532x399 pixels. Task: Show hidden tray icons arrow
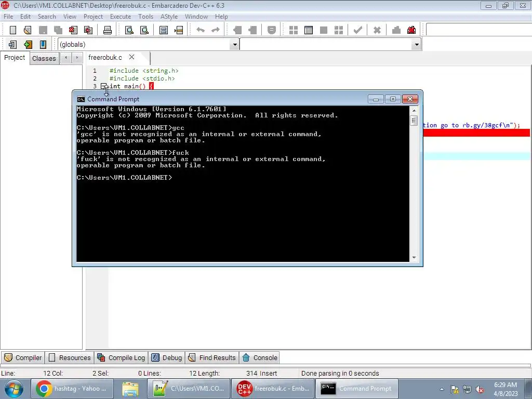coord(442,389)
